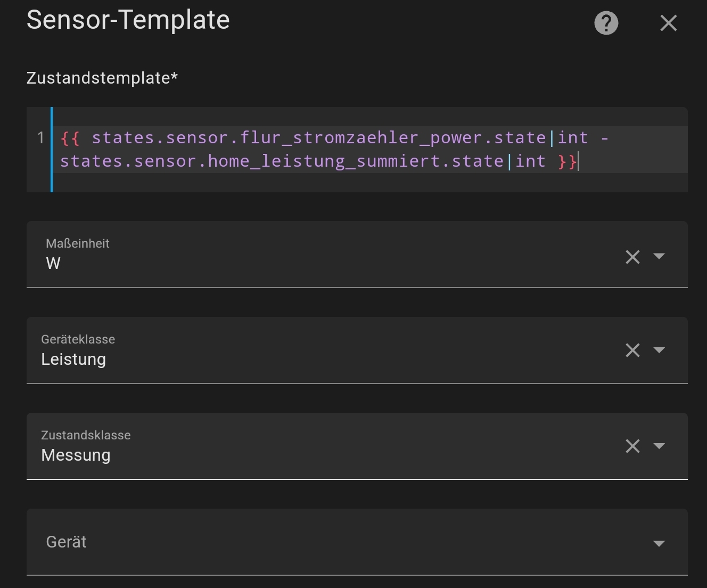Click the closing braces }} in template
Image resolution: width=707 pixels, height=588 pixels.
[568, 161]
